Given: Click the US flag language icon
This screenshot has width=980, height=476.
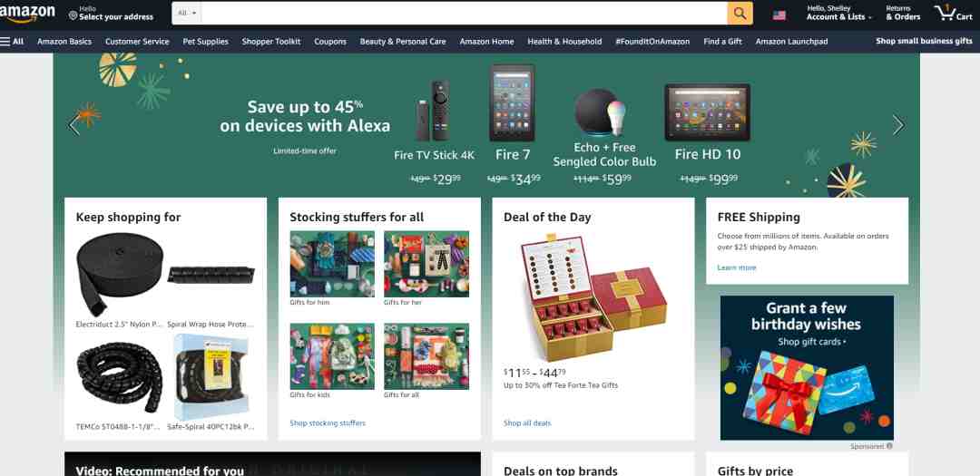Looking at the screenshot, I should [x=779, y=15].
